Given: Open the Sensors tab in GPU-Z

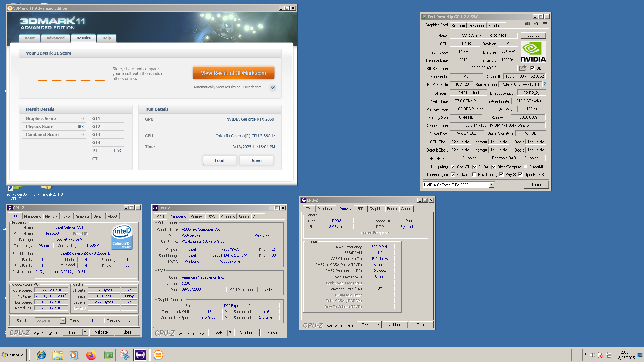Looking at the screenshot, I should [x=458, y=26].
